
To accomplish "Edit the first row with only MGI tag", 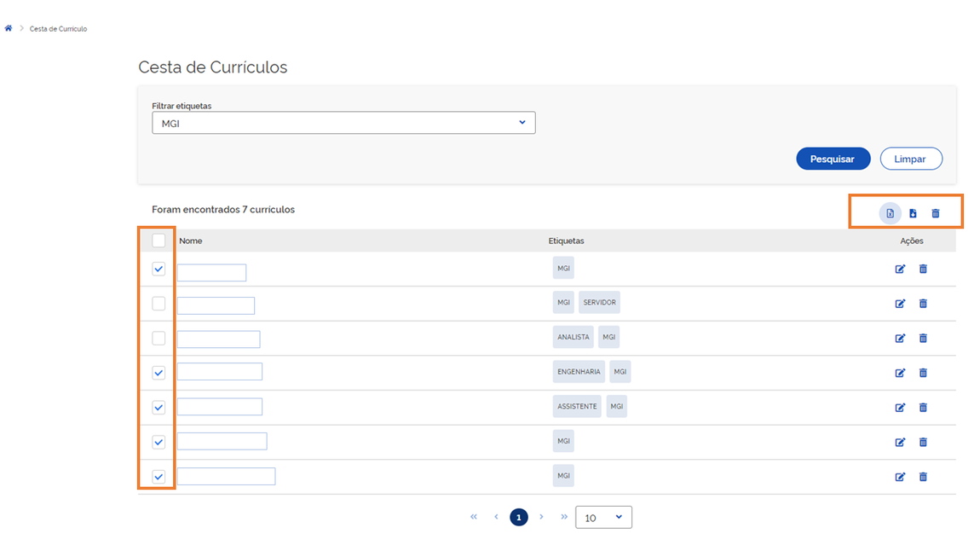I will (900, 270).
